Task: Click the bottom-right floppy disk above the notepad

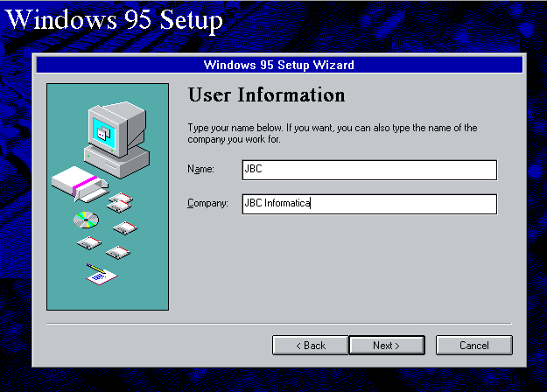Action: click(x=118, y=253)
